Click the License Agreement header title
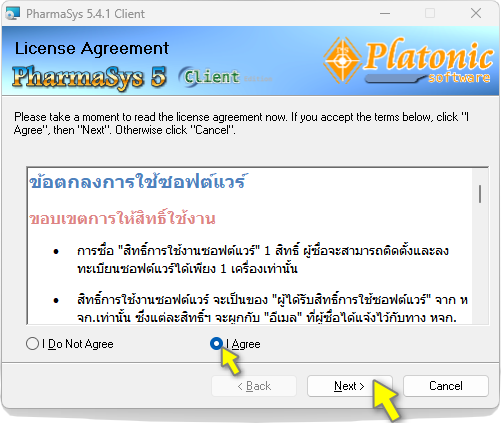 click(x=92, y=49)
